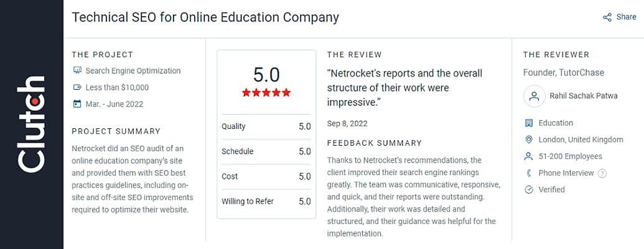The height and width of the screenshot is (249, 644).
Task: Click the Clutch logo in the sidebar
Action: tap(32, 124)
